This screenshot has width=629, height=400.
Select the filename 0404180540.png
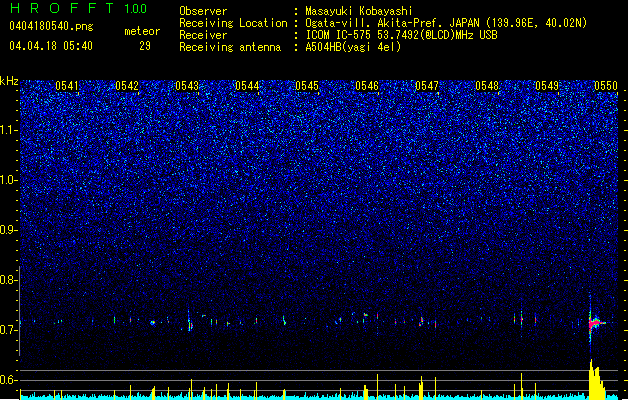(51, 26)
